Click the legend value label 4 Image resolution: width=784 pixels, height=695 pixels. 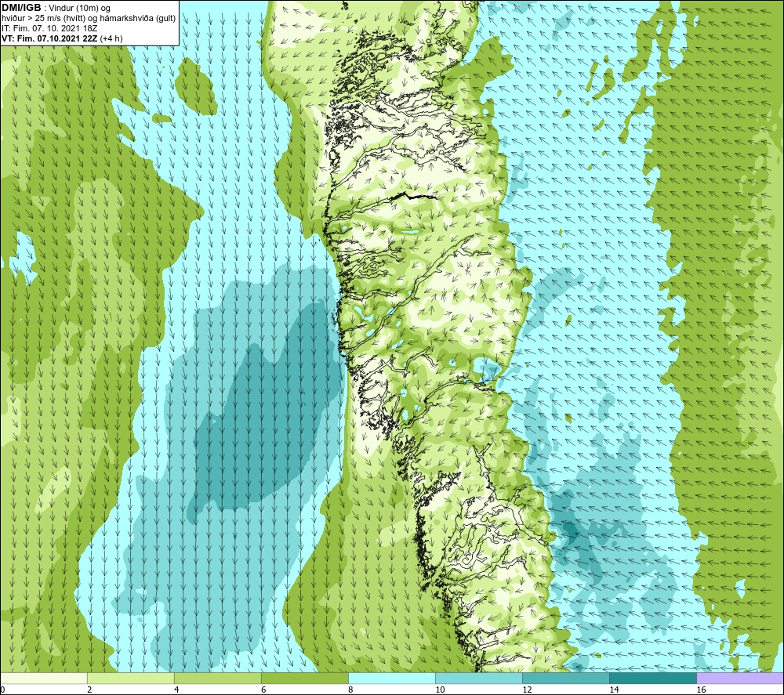176,690
